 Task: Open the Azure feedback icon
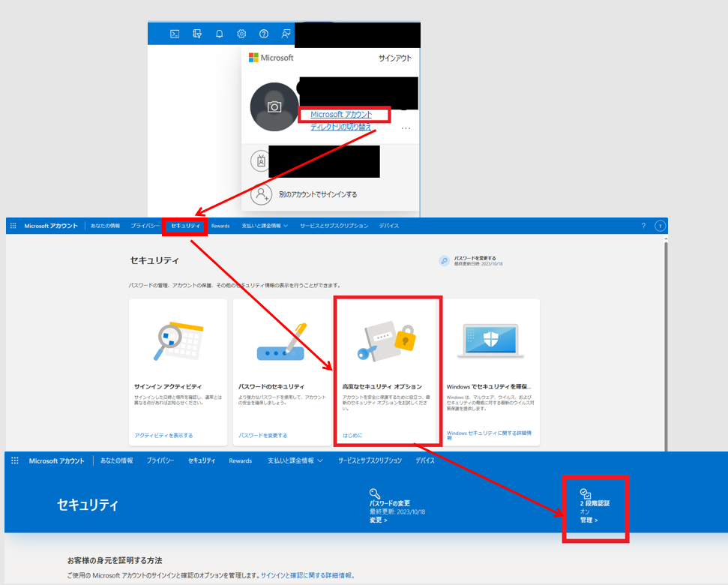286,34
